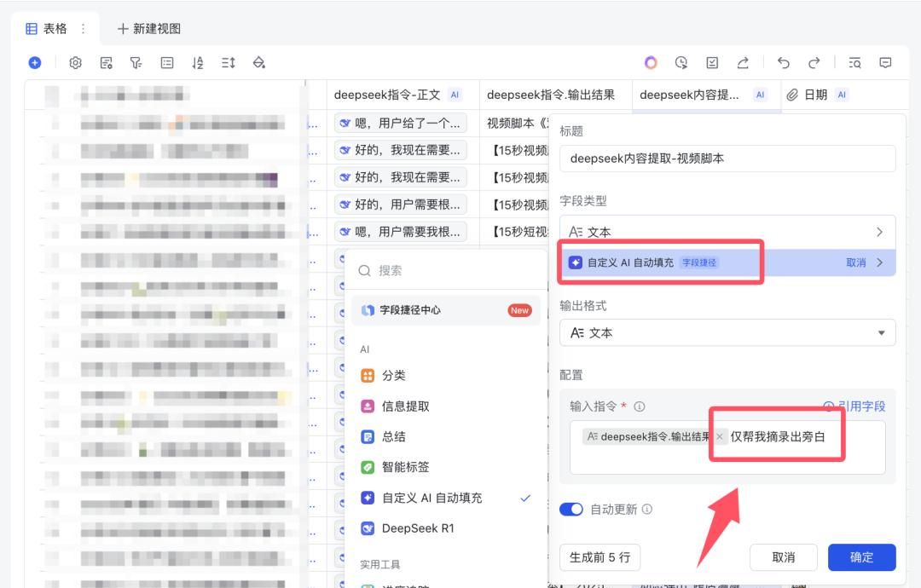
Task: Click the group list icon in toolbar
Action: [x=167, y=63]
